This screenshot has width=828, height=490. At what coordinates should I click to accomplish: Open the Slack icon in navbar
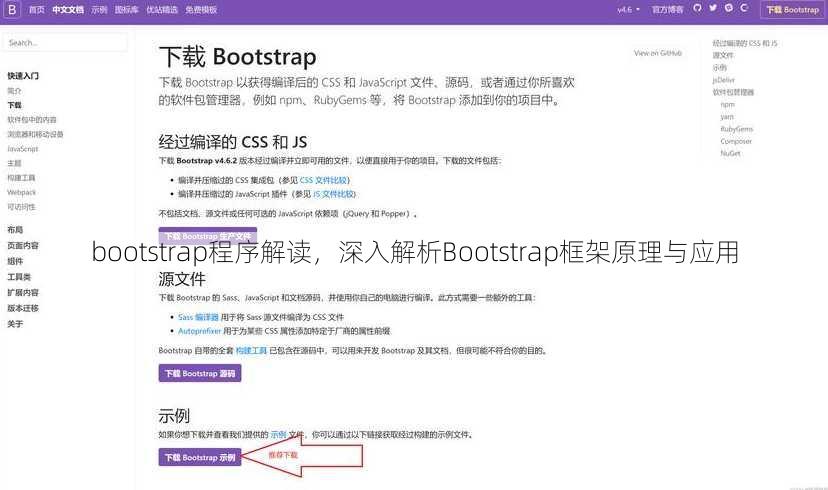point(729,8)
